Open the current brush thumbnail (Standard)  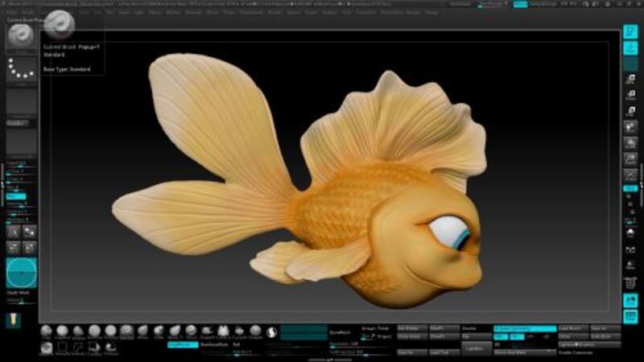[x=21, y=37]
